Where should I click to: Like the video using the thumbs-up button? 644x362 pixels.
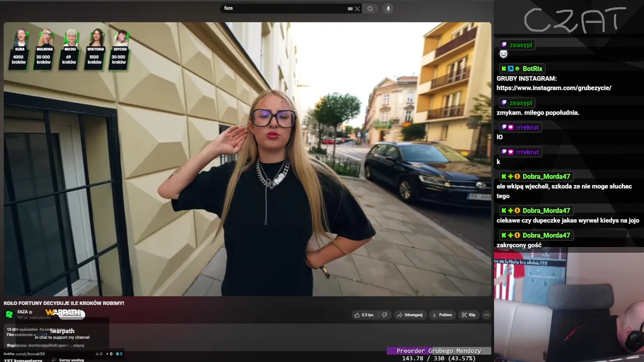tap(364, 315)
